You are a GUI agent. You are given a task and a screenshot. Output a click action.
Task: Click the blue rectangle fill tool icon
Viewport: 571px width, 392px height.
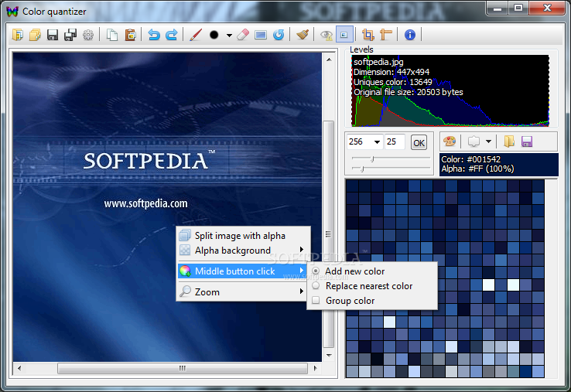point(261,35)
